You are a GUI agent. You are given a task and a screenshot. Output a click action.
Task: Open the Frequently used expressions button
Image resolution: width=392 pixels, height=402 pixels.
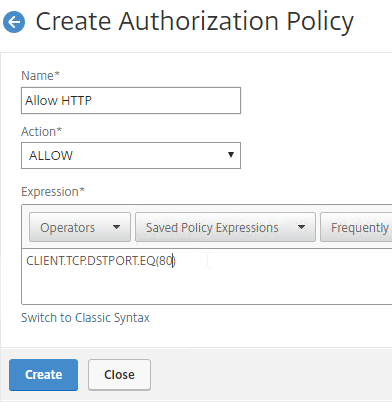356,227
